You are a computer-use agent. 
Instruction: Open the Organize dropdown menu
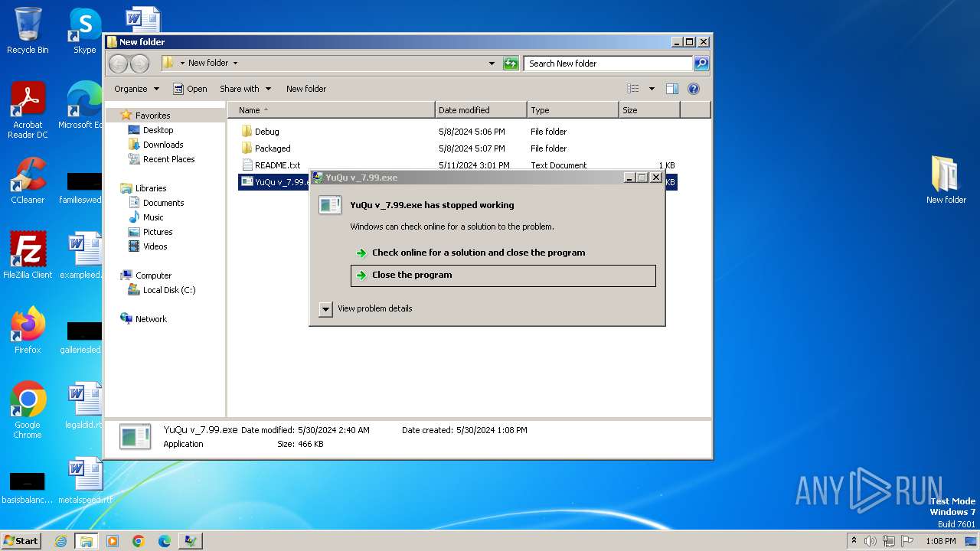[x=136, y=89]
